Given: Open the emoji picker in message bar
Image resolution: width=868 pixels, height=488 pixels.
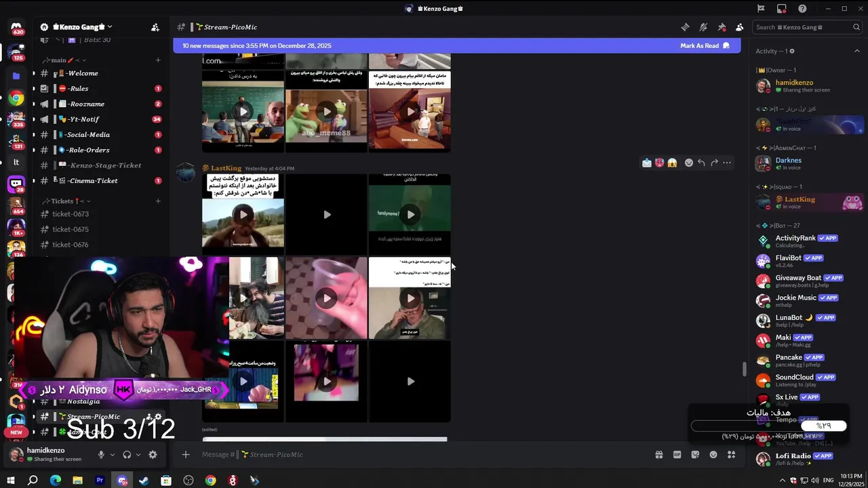Looking at the screenshot, I should pos(713,455).
